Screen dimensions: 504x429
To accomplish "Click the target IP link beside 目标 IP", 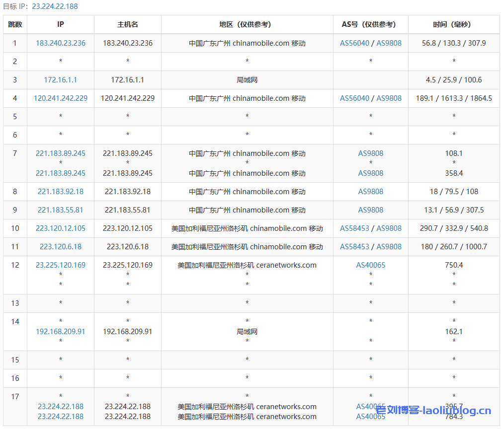I will pyautogui.click(x=55, y=6).
